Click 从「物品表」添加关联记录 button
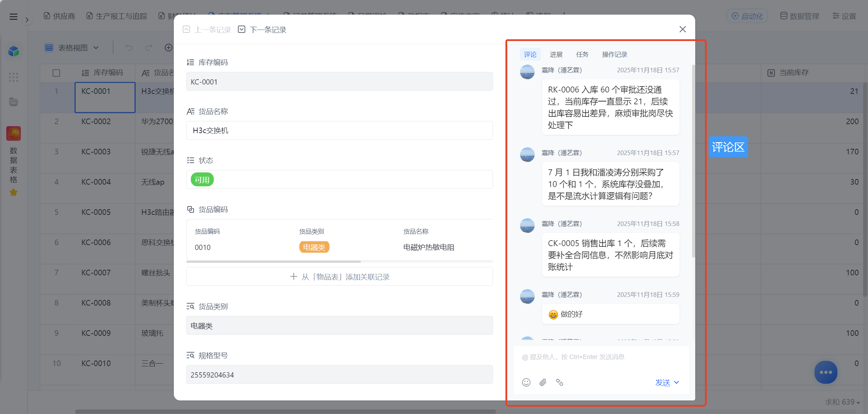868x414 pixels. pos(339,276)
